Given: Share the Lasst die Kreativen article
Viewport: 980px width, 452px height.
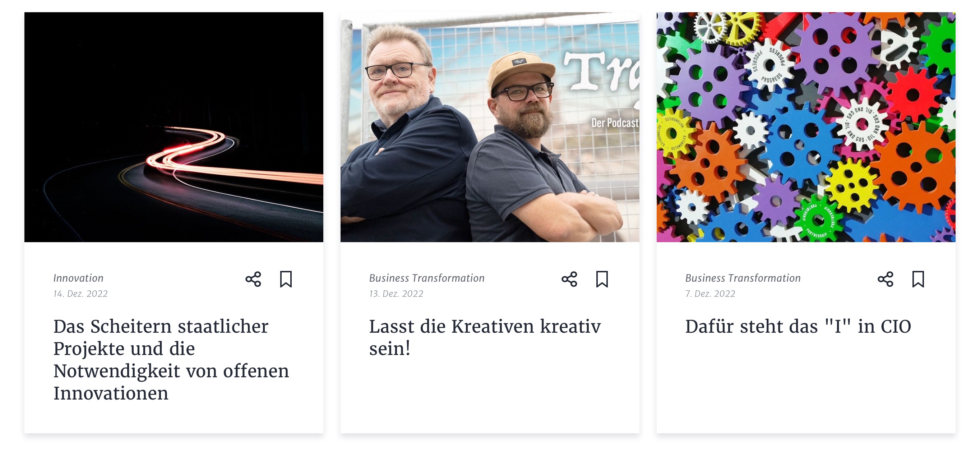Looking at the screenshot, I should click(569, 279).
